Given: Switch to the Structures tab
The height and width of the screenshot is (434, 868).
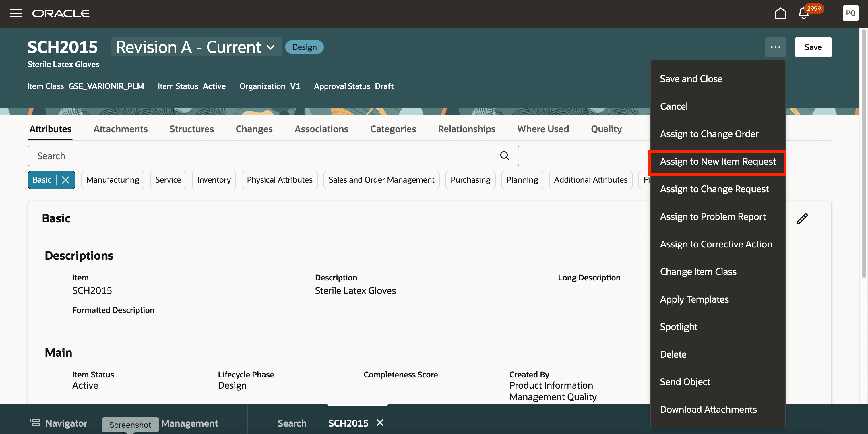Looking at the screenshot, I should (x=191, y=129).
